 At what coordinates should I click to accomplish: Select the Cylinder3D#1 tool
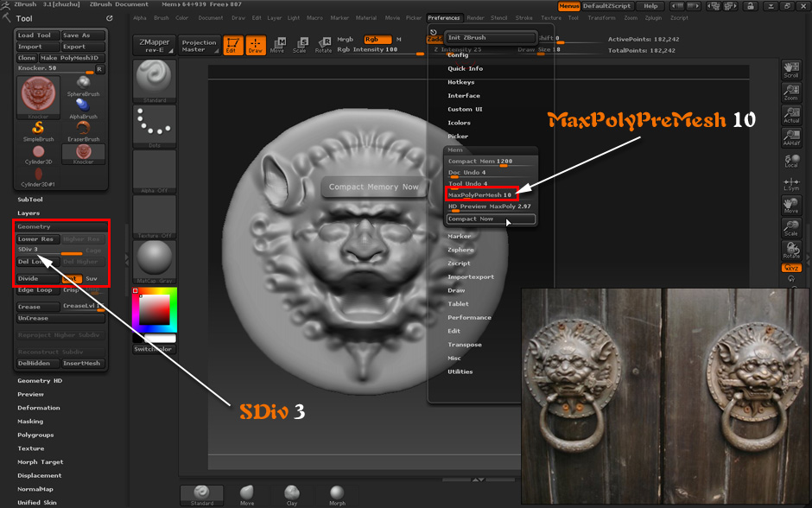(x=38, y=177)
